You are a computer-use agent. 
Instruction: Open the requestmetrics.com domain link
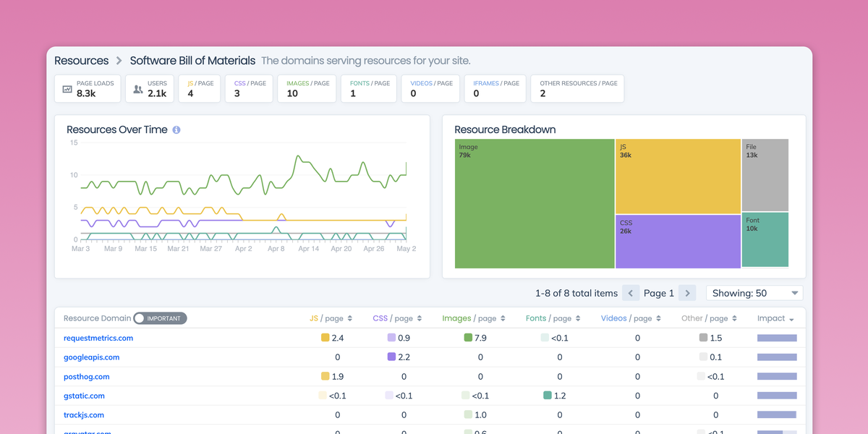click(98, 338)
